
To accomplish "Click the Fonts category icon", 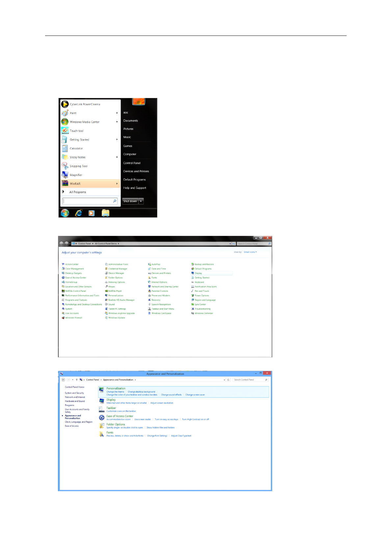I will 102,434.
